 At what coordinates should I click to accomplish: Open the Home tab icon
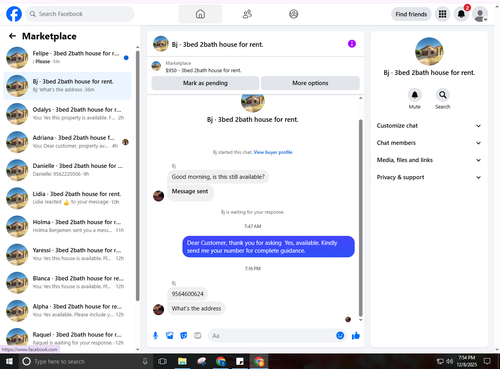[x=200, y=14]
